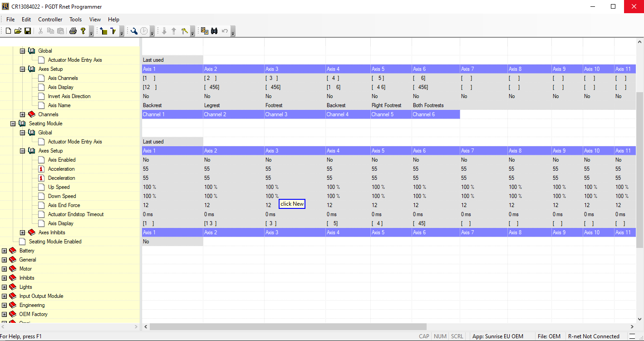Click the New file toolbar icon
The height and width of the screenshot is (341, 644).
8,31
